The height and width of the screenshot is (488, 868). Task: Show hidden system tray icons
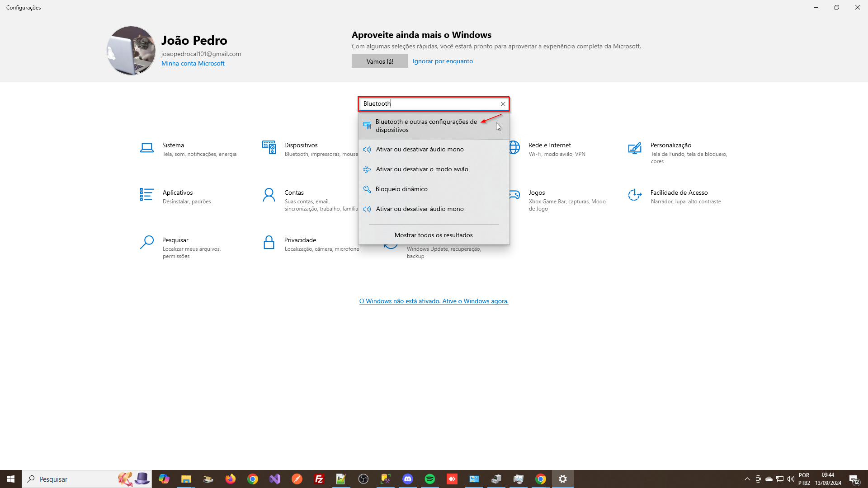747,479
